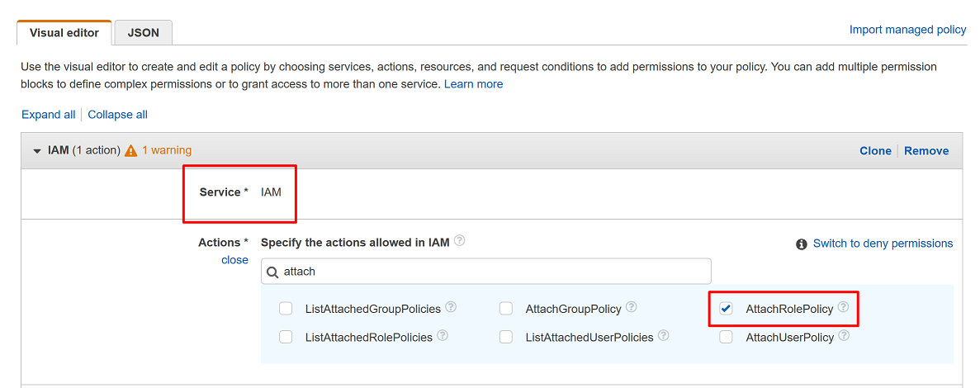
Task: Open Import managed policy link
Action: tap(907, 30)
